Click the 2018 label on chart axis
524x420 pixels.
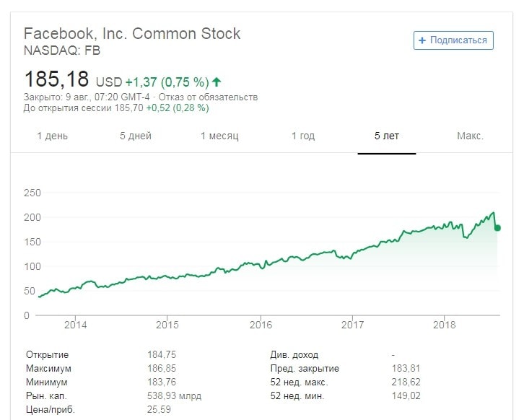point(445,325)
